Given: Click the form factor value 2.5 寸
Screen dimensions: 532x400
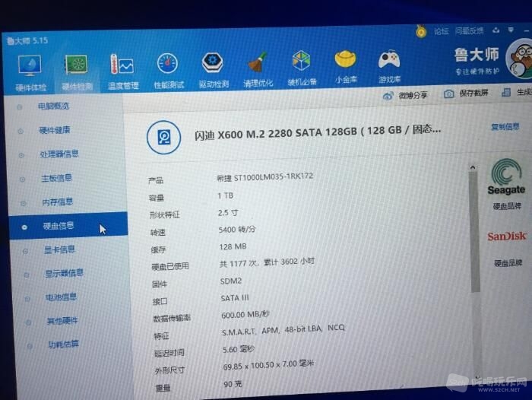Looking at the screenshot, I should point(228,213).
